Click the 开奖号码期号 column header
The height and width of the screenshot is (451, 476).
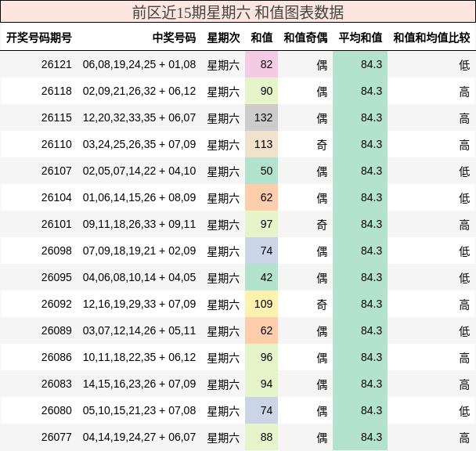coord(39,38)
